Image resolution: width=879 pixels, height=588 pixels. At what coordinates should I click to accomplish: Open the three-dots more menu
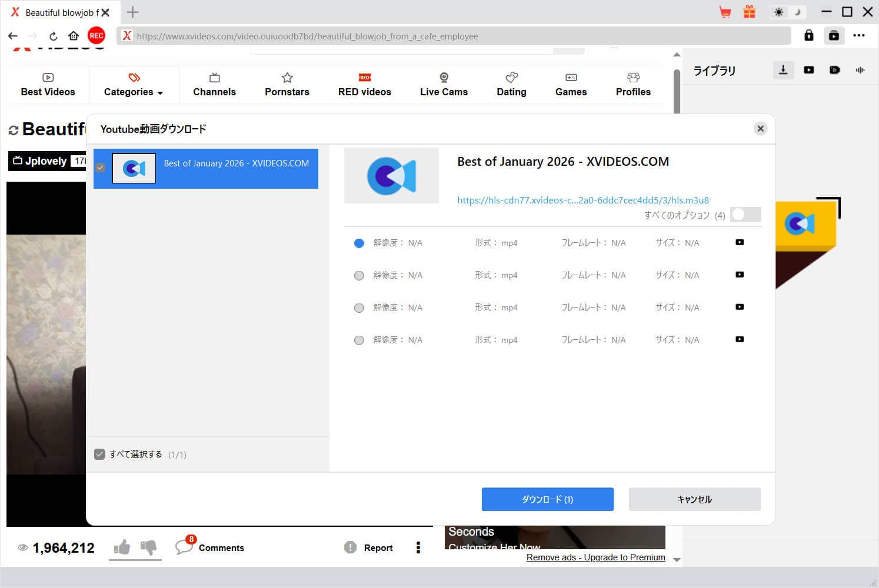(859, 36)
